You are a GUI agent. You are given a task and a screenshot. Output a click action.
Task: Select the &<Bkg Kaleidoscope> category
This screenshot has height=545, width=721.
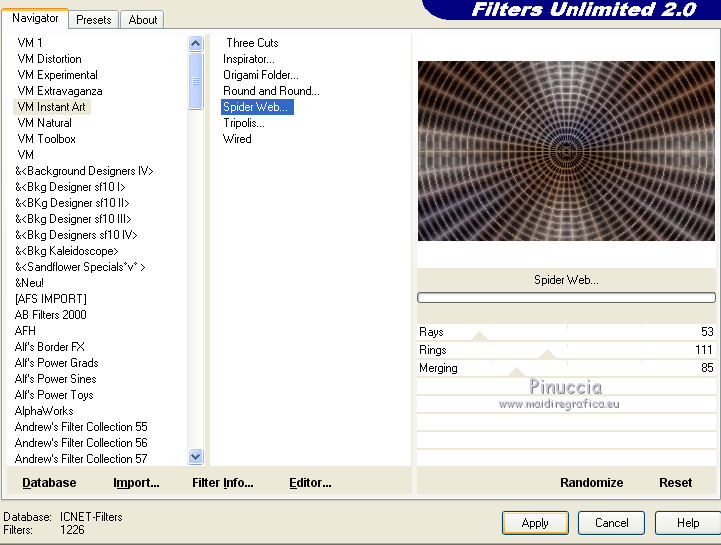(67, 251)
